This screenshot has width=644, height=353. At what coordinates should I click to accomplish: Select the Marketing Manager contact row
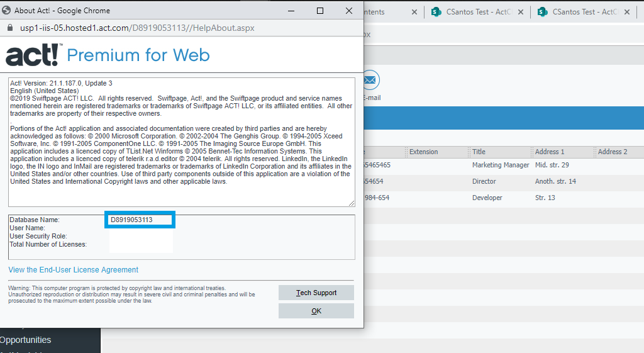[x=500, y=165]
